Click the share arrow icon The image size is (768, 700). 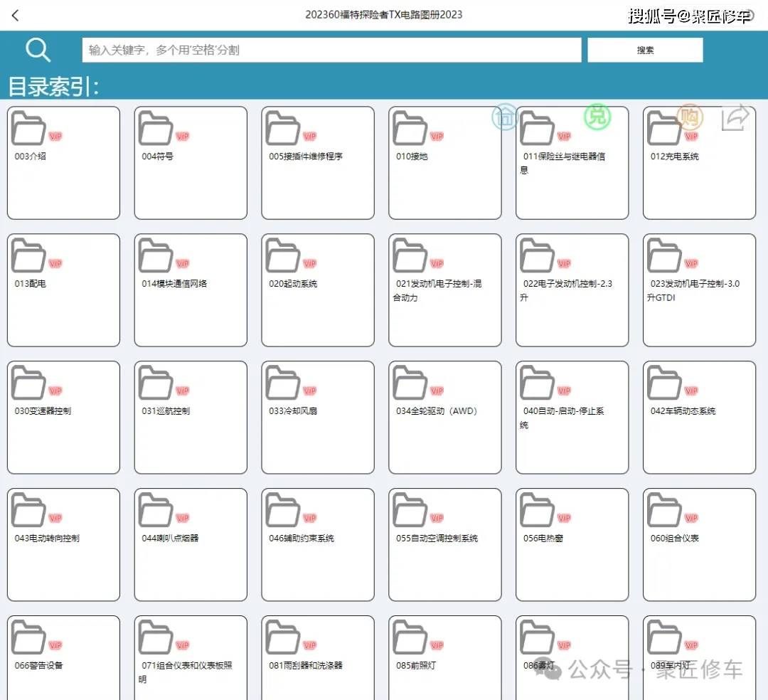pyautogui.click(x=735, y=118)
